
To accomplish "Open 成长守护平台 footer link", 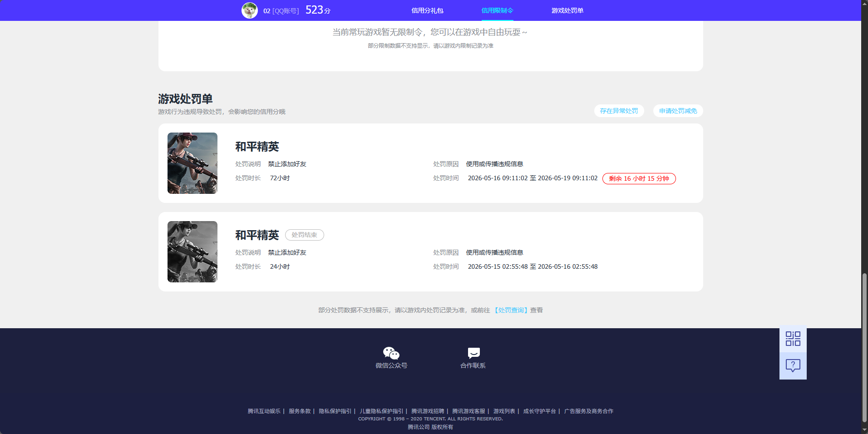I will (539, 411).
